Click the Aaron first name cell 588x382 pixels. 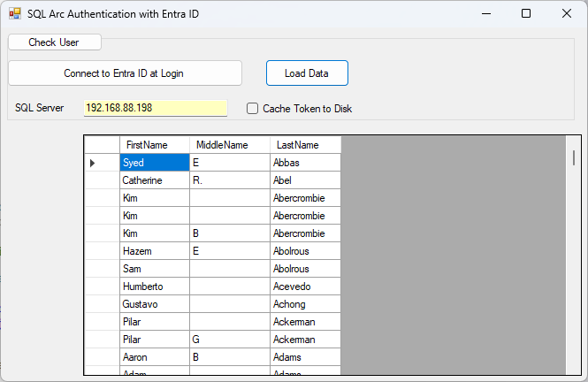tap(154, 357)
